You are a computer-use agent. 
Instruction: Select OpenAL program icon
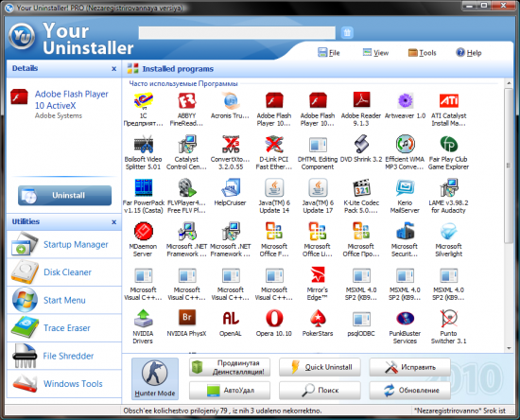(x=231, y=318)
